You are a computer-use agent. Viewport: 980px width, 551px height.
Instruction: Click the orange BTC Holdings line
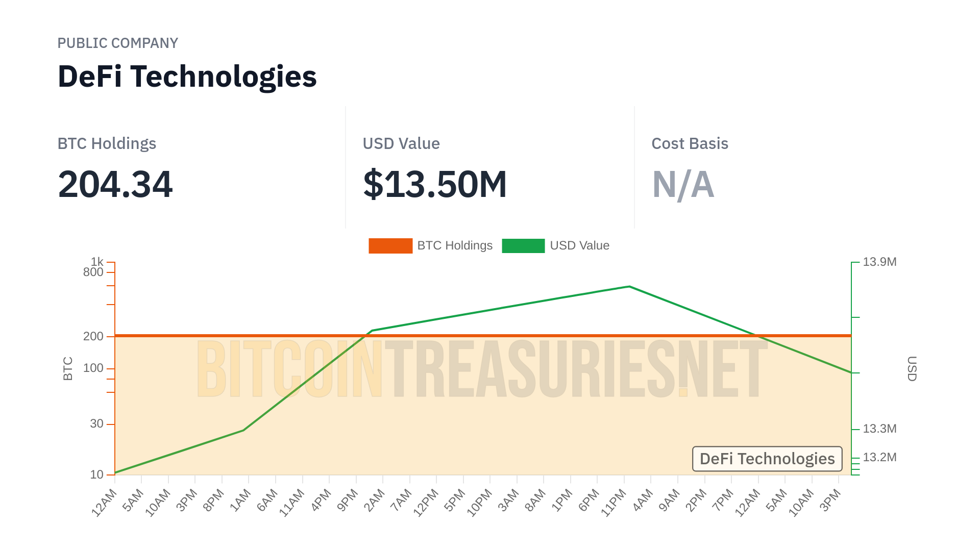pyautogui.click(x=510, y=336)
